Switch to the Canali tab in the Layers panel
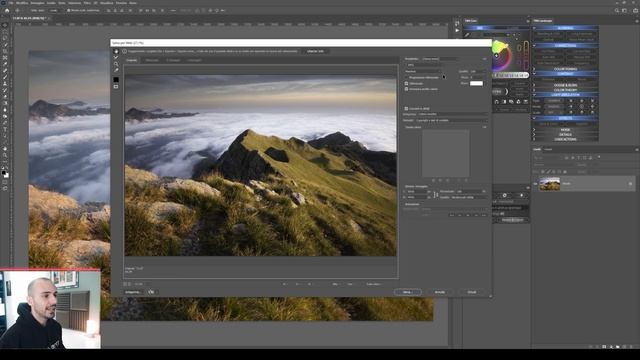 point(548,150)
